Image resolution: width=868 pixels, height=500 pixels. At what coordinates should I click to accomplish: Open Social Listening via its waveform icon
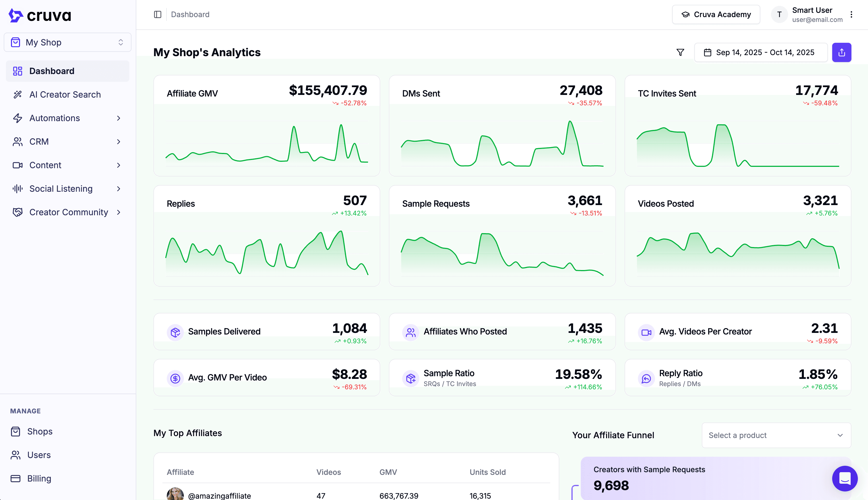click(x=17, y=189)
